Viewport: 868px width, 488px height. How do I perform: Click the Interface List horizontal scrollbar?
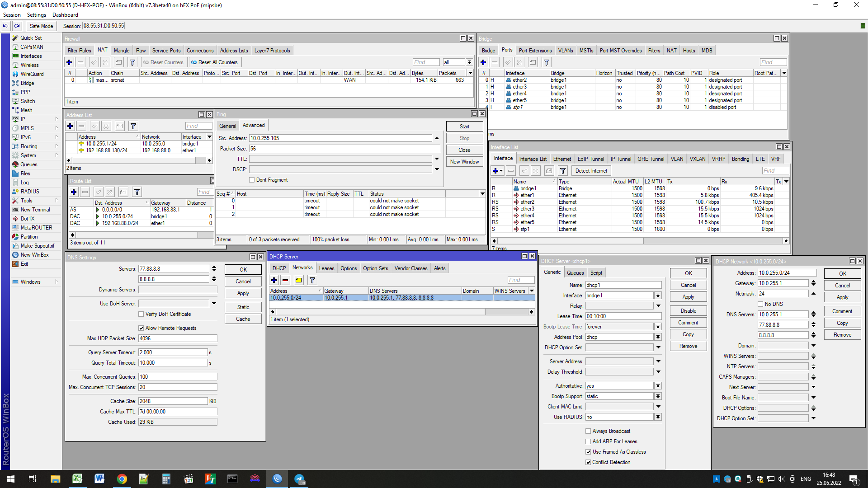click(x=640, y=241)
